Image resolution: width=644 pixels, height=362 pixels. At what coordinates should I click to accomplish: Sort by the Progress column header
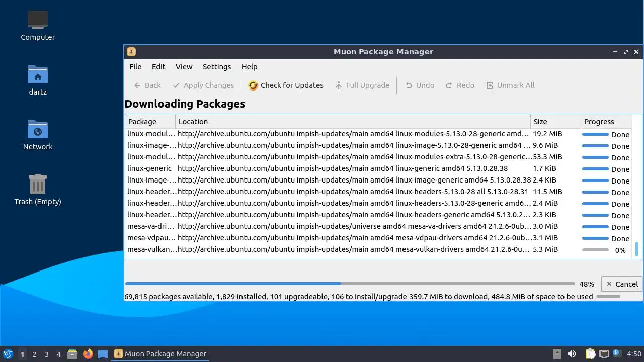[606, 122]
